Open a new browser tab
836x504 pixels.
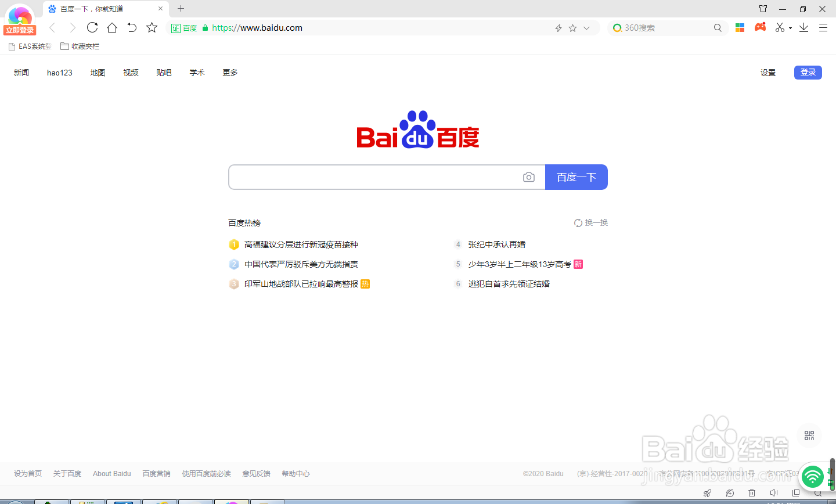(x=181, y=9)
